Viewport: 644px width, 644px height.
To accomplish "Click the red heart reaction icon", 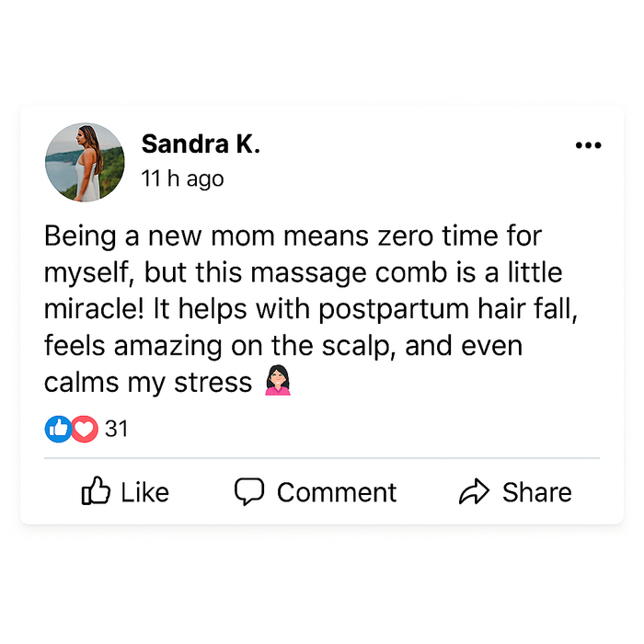I will pos(85,429).
